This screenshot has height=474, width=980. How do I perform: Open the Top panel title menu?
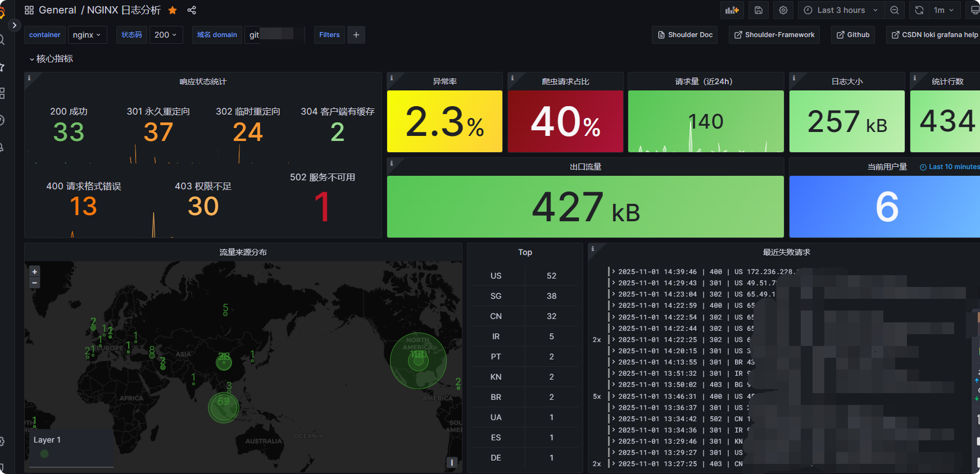(x=525, y=252)
